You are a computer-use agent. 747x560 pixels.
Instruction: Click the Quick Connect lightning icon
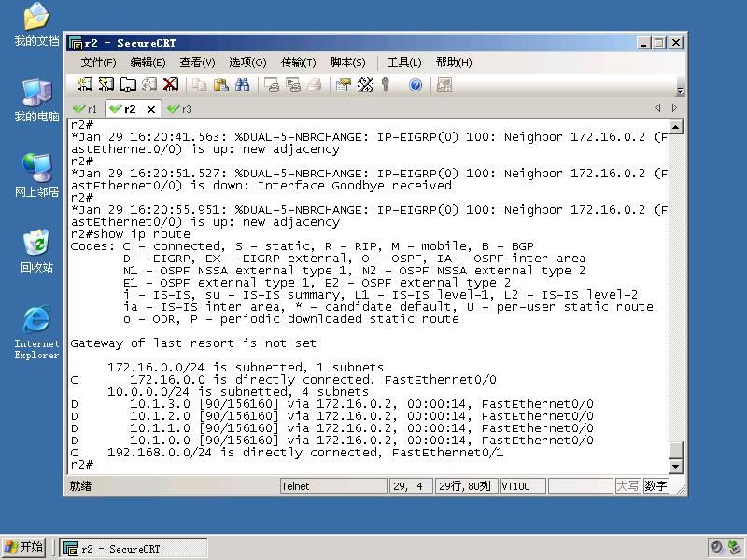(106, 85)
